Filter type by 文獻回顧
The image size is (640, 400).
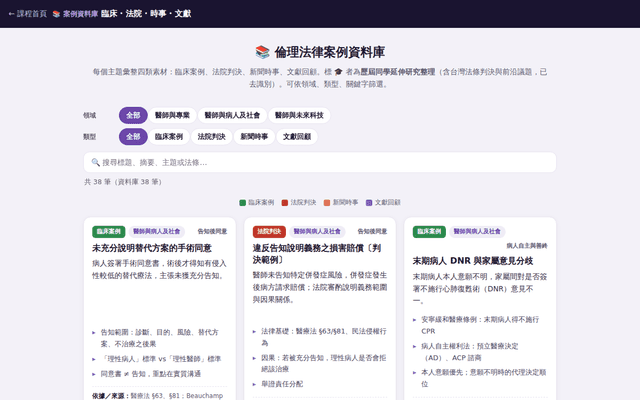click(297, 136)
